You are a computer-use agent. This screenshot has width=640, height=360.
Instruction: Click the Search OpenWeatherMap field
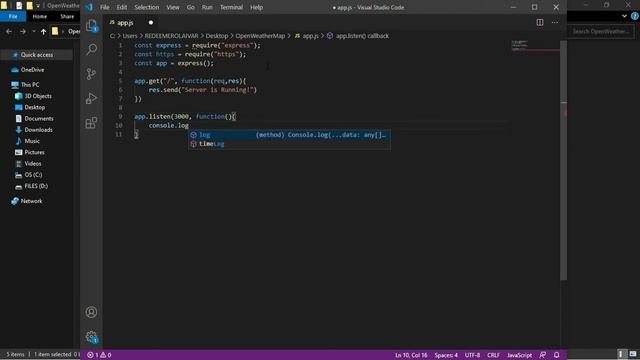point(601,31)
